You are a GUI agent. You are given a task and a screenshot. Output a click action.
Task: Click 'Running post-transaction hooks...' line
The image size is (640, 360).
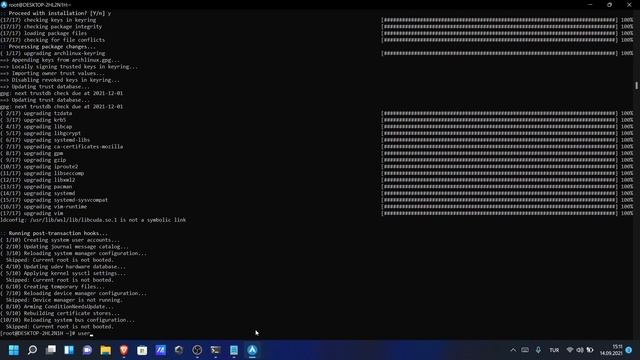point(54,233)
